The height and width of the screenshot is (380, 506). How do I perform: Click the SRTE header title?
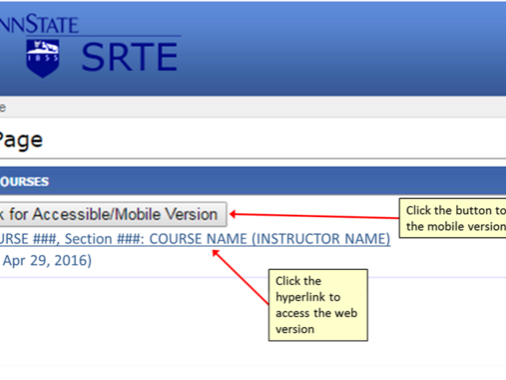pos(129,57)
